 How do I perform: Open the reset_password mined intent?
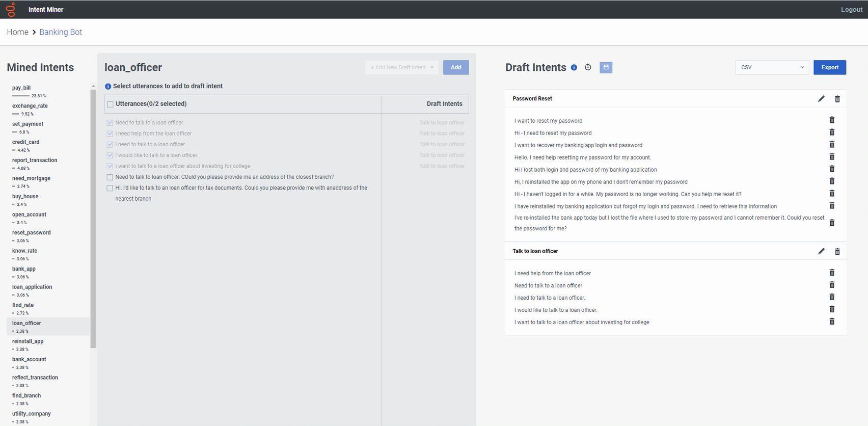[31, 233]
